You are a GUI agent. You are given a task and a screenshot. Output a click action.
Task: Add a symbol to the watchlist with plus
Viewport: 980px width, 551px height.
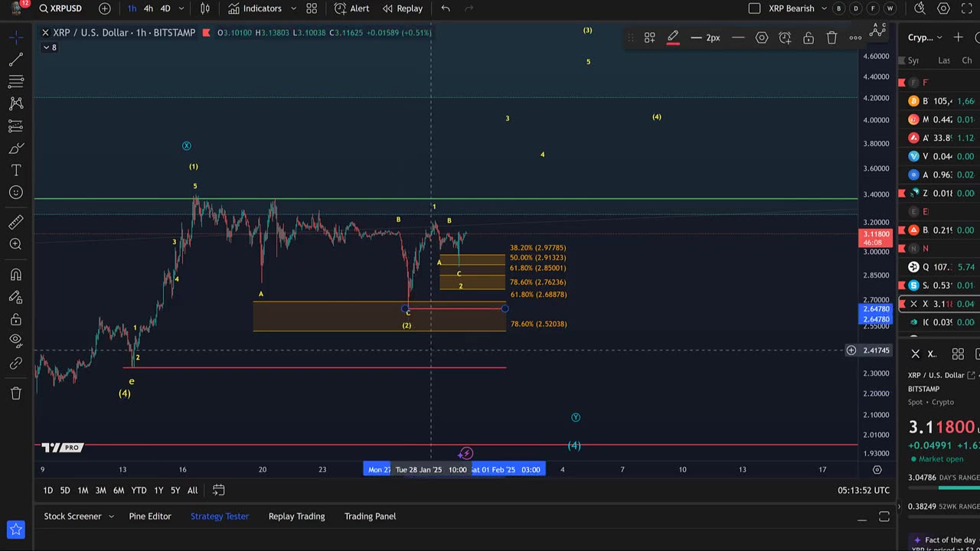click(959, 37)
